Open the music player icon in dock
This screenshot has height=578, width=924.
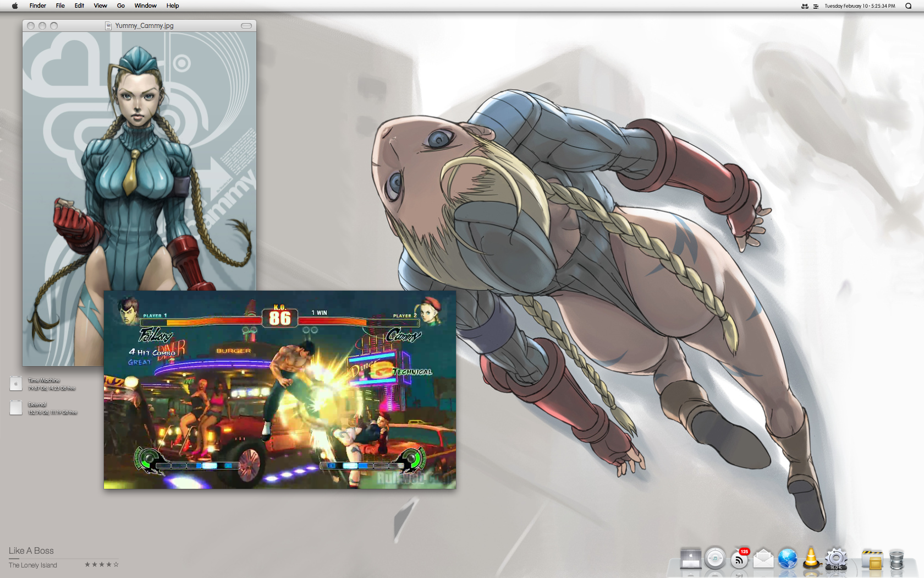pos(715,558)
